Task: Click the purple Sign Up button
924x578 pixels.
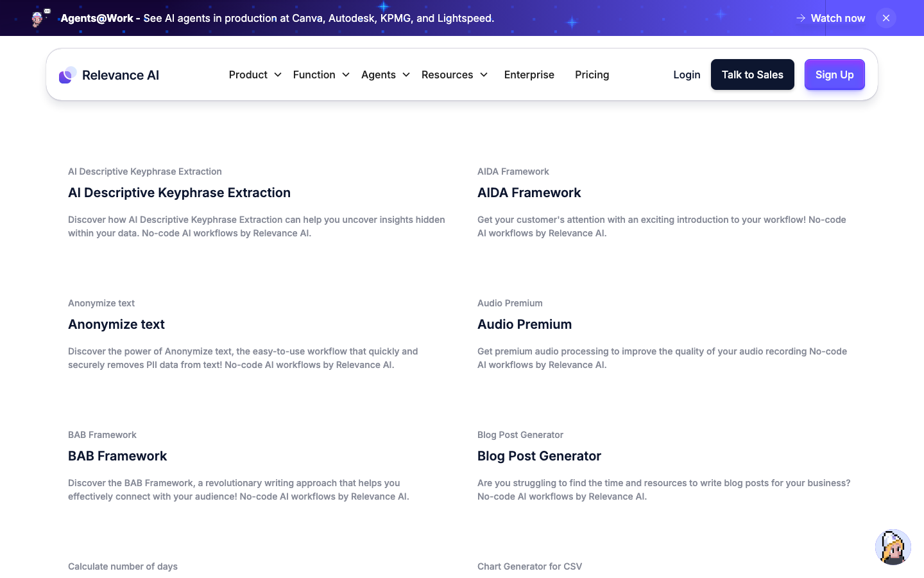Action: 834,74
